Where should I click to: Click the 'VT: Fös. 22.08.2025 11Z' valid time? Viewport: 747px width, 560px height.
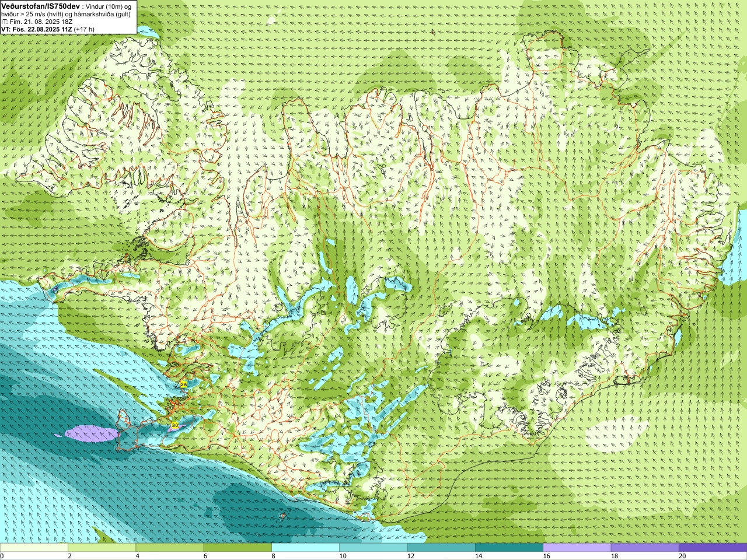(x=37, y=29)
